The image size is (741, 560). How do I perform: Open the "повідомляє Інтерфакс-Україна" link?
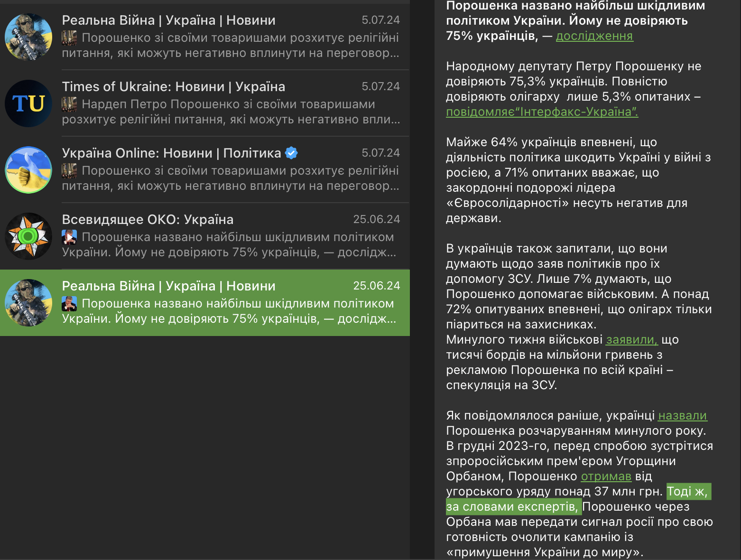(542, 112)
